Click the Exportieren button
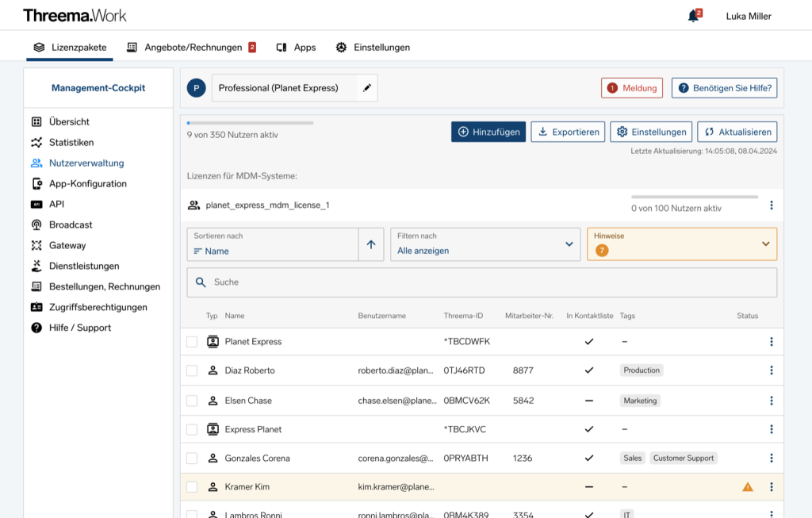Viewport: 812px width, 518px height. pyautogui.click(x=568, y=132)
